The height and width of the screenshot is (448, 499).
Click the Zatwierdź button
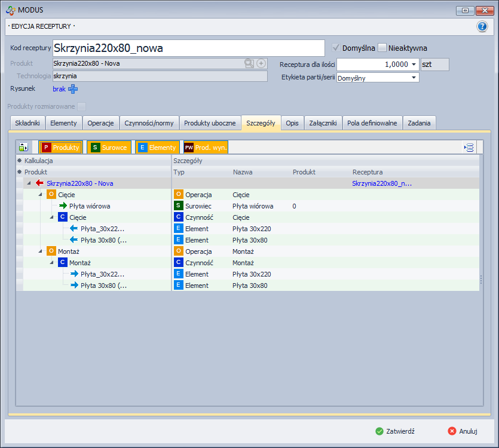394,431
